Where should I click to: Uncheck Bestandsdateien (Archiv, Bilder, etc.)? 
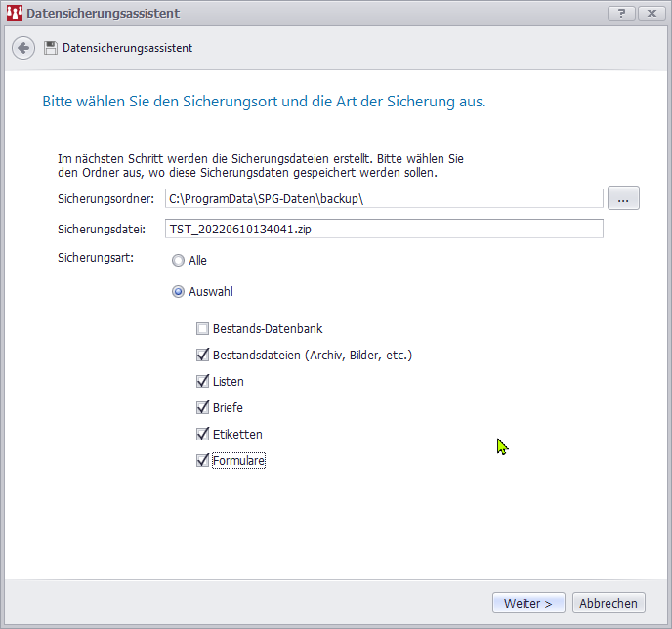pyautogui.click(x=203, y=356)
